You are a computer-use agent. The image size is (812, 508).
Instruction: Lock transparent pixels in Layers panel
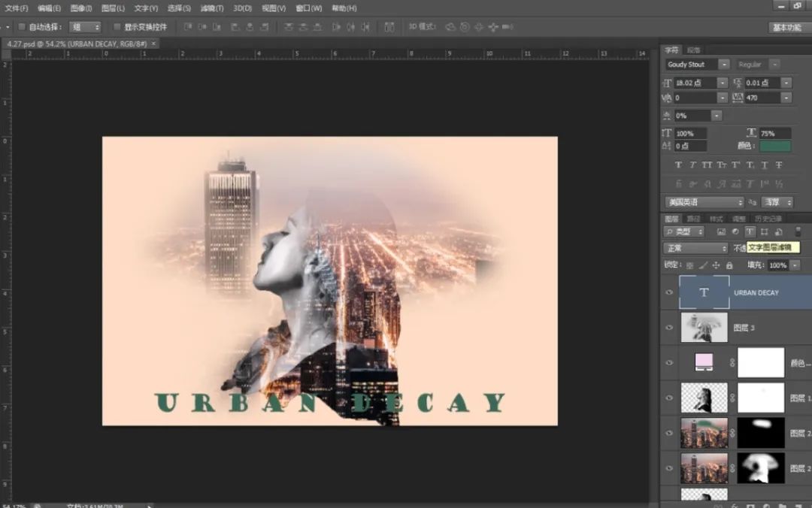[689, 265]
